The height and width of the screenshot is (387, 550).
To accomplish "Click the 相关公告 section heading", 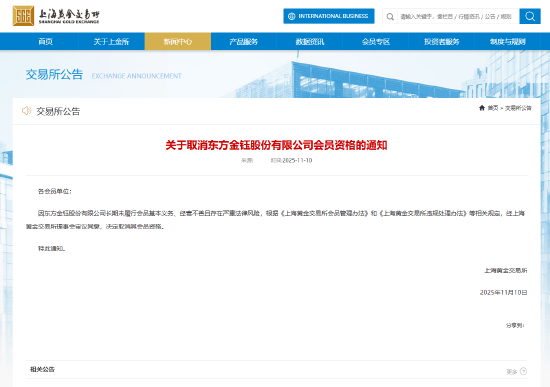I will pyautogui.click(x=42, y=369).
